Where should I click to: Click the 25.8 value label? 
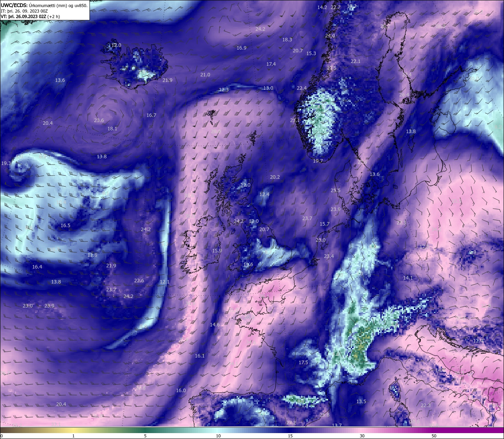[x=324, y=415]
